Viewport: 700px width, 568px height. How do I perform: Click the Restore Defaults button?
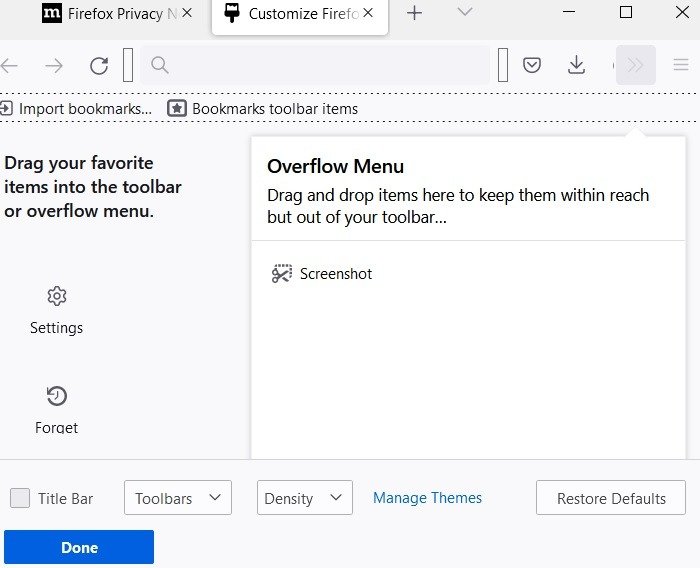[x=611, y=498]
